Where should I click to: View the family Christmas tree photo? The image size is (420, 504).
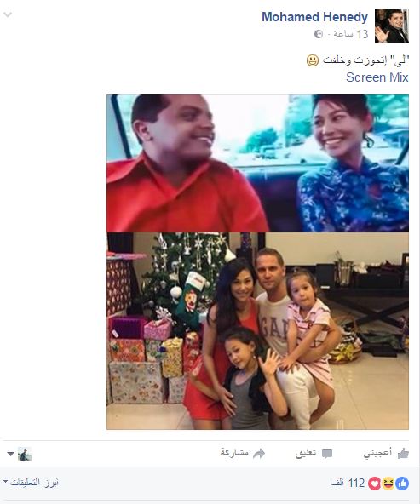pyautogui.click(x=257, y=331)
